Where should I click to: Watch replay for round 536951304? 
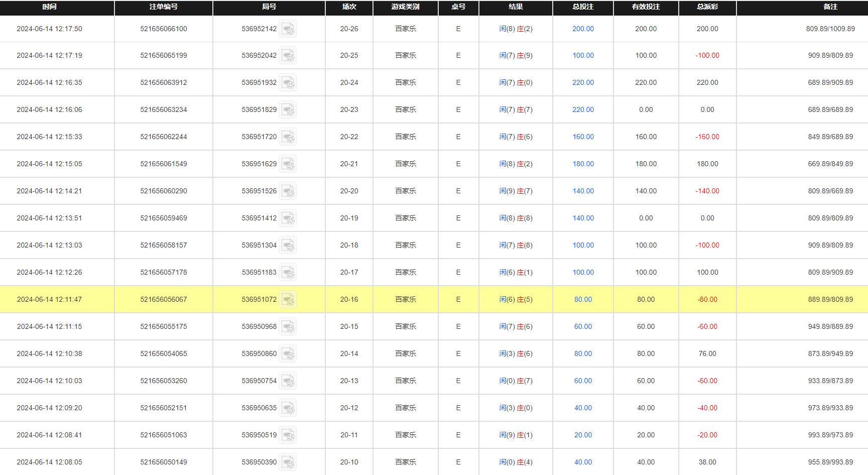click(288, 246)
